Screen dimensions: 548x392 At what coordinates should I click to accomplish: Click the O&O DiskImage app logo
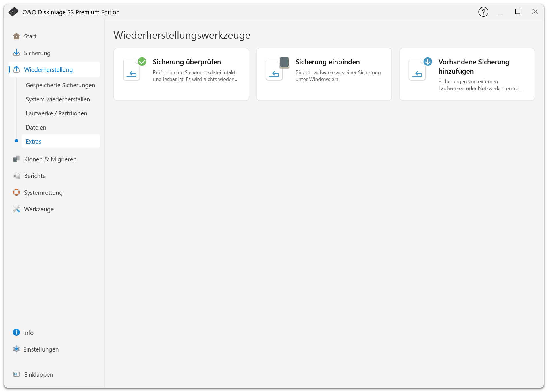pos(13,12)
